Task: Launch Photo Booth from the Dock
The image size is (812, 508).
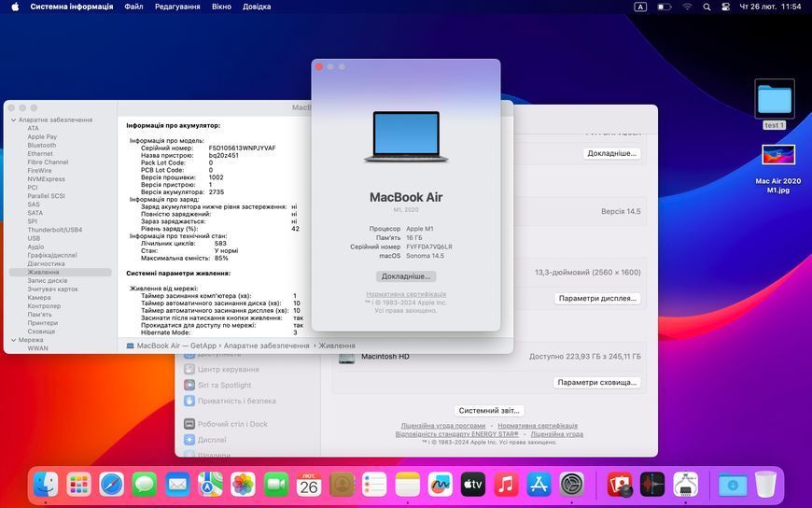Action: (620, 485)
